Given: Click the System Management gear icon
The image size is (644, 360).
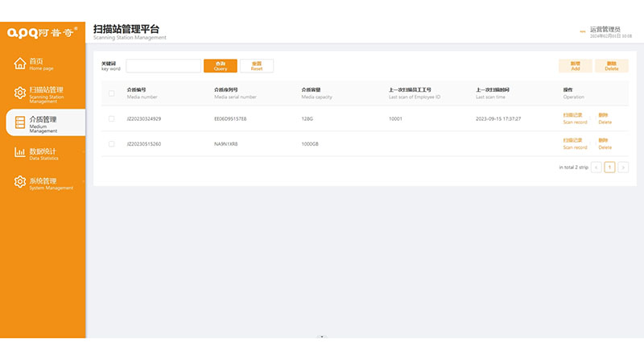Looking at the screenshot, I should coord(20,182).
